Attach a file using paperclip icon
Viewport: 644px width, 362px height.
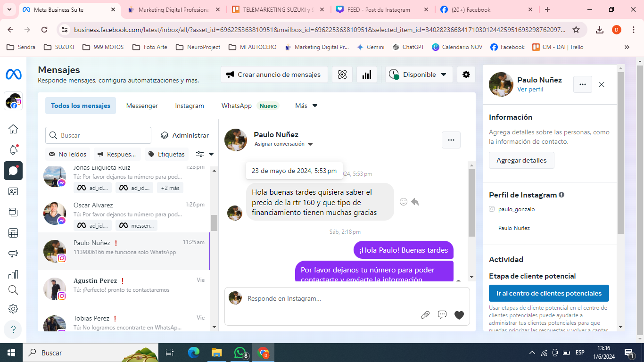(425, 315)
